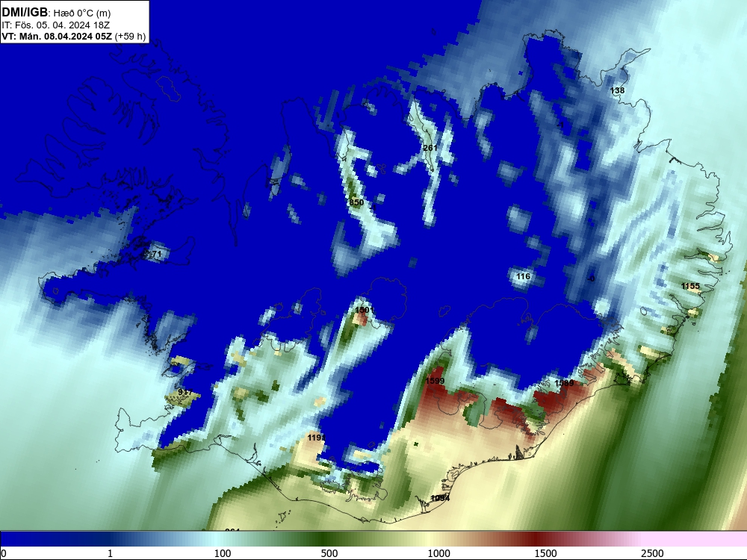The width and height of the screenshot is (747, 560).
Task: Click the color scale tick label 1500
Action: point(545,553)
